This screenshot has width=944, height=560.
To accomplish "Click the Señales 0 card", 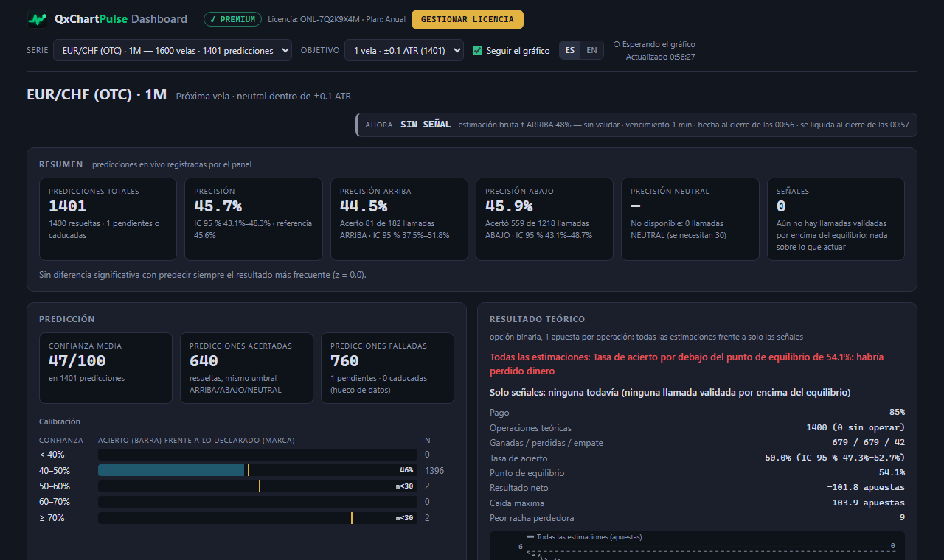I will [x=836, y=219].
